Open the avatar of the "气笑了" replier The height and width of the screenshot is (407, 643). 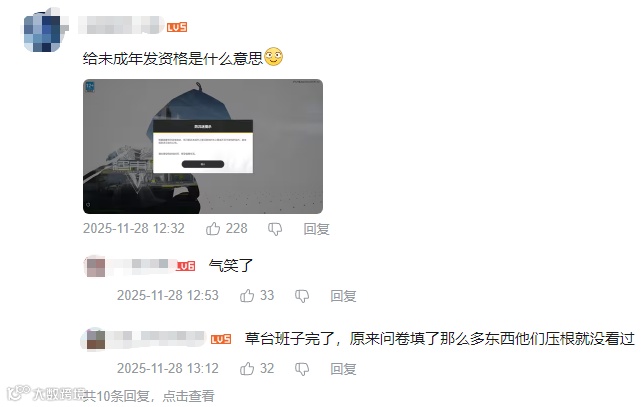[x=95, y=266]
